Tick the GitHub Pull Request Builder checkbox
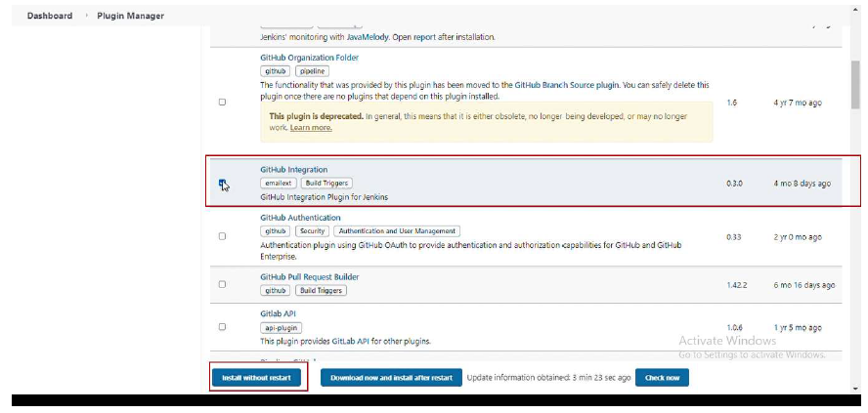The height and width of the screenshot is (413, 868). pyautogui.click(x=222, y=284)
